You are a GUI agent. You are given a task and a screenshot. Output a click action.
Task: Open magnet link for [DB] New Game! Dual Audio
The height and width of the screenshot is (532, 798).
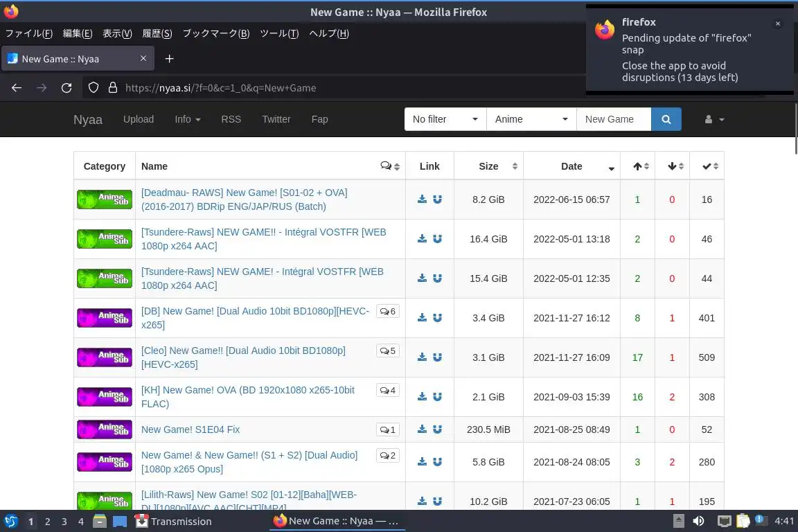coord(437,318)
